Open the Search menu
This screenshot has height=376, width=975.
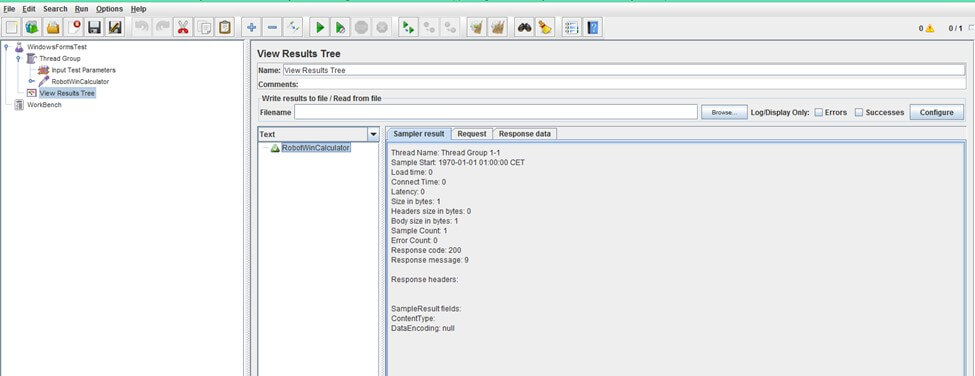pyautogui.click(x=55, y=9)
